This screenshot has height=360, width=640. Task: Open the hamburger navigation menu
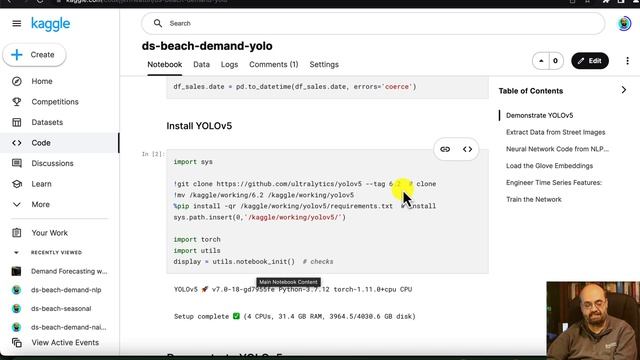tap(17, 24)
